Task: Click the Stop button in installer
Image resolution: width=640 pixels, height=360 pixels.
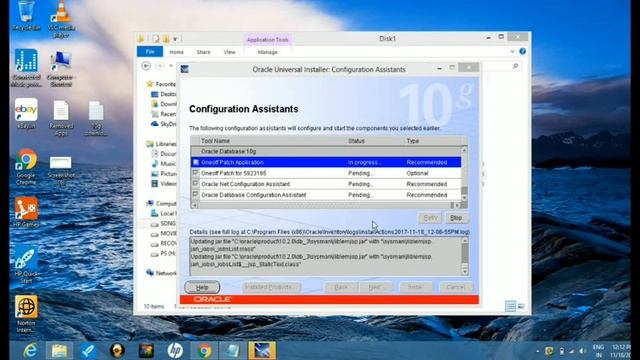Action: click(456, 218)
